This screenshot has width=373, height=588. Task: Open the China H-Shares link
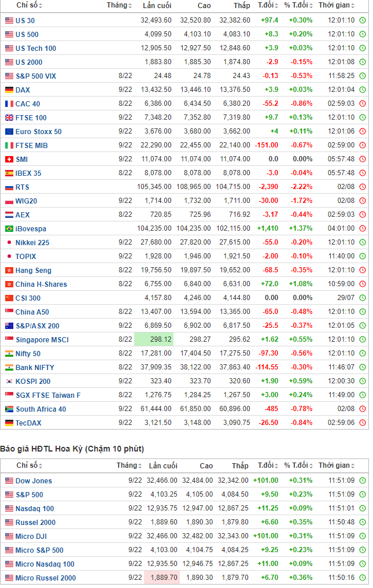point(41,284)
